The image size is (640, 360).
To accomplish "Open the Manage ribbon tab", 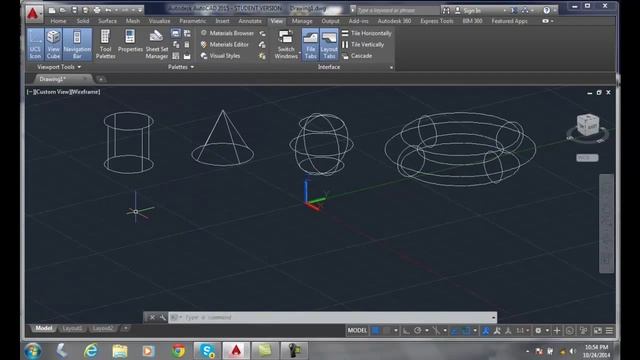I will pyautogui.click(x=302, y=21).
